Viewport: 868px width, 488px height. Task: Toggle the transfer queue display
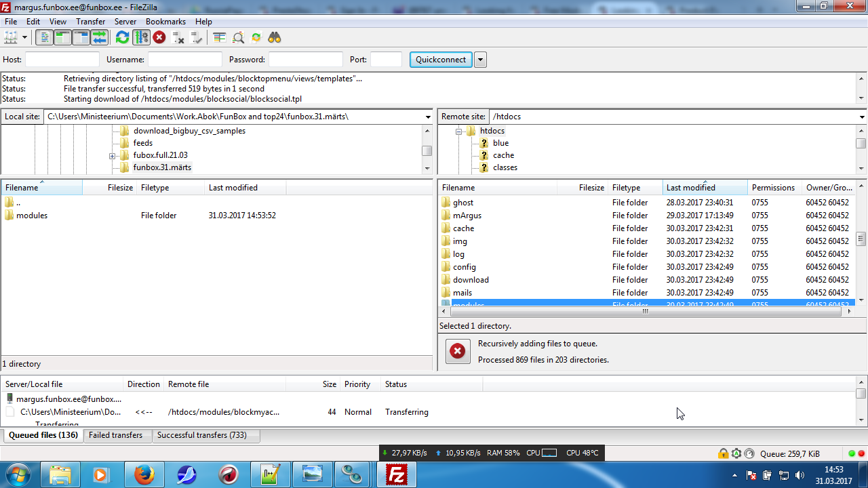coord(99,37)
